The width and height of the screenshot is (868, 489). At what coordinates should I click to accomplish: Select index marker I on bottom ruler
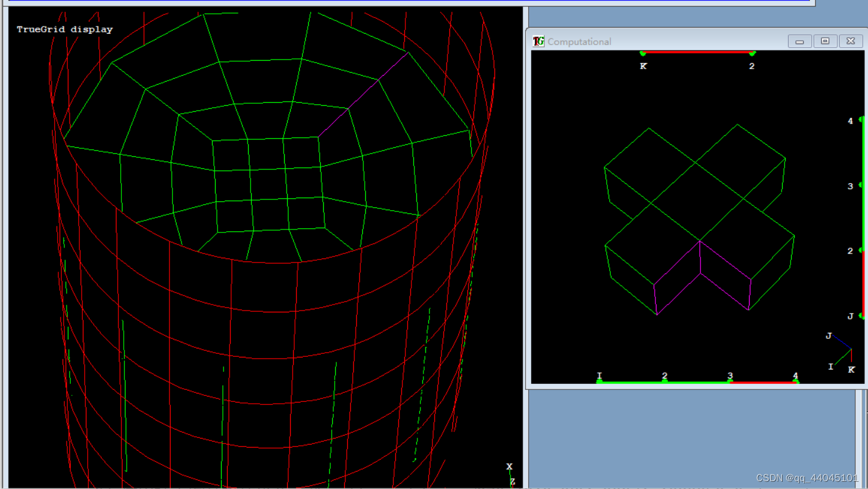598,376
